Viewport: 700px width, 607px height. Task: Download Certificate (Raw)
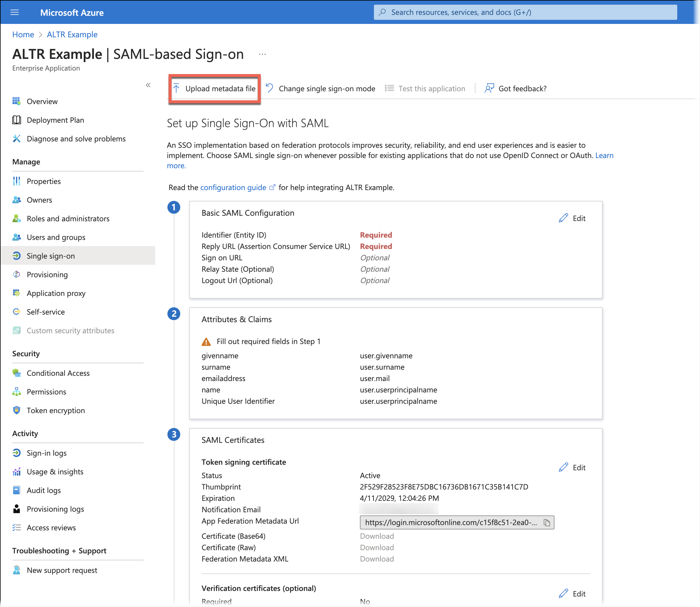[377, 548]
